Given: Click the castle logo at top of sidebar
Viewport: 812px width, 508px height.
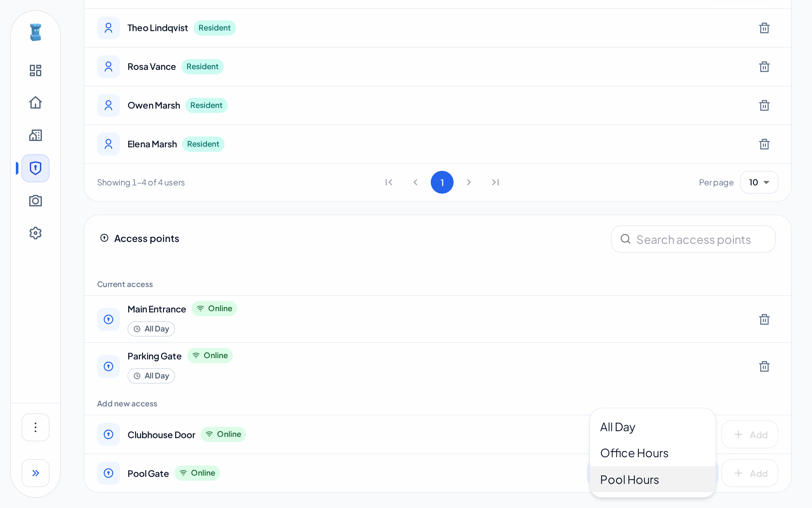Looking at the screenshot, I should pos(35,32).
